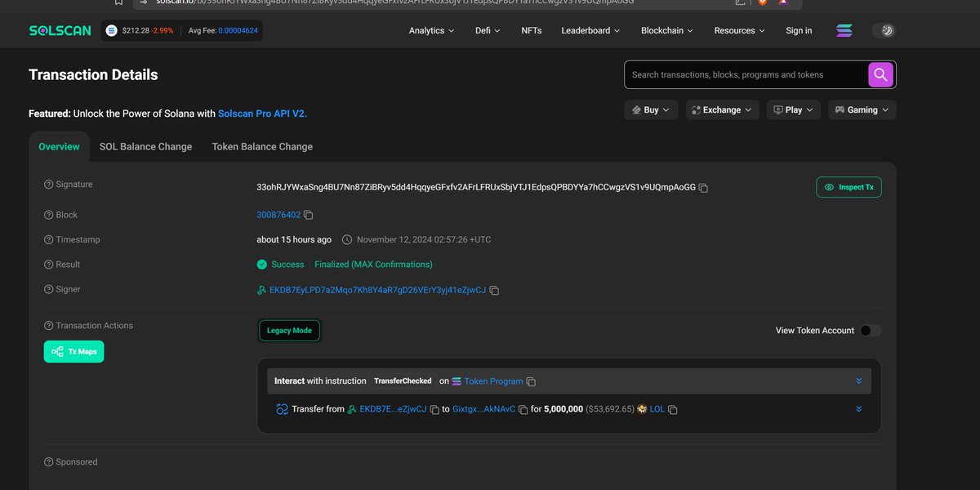Viewport: 980px width, 490px height.
Task: Click the magnifier search button
Action: [880, 75]
